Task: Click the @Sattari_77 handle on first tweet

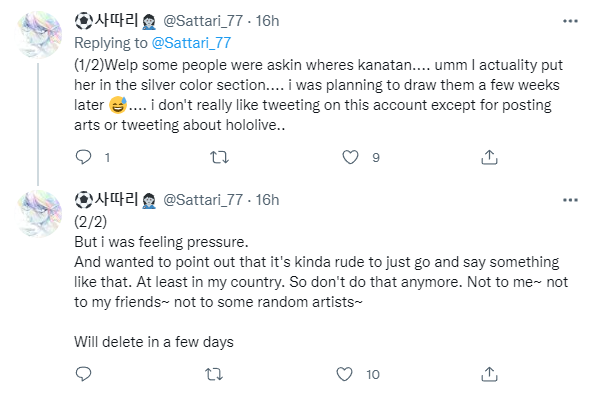Action: pyautogui.click(x=203, y=21)
